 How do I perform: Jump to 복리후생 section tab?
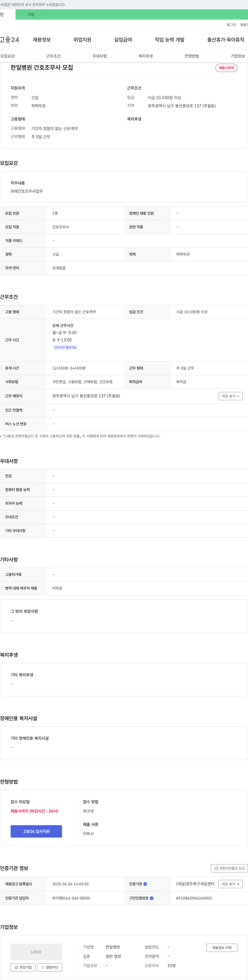pyautogui.click(x=145, y=56)
